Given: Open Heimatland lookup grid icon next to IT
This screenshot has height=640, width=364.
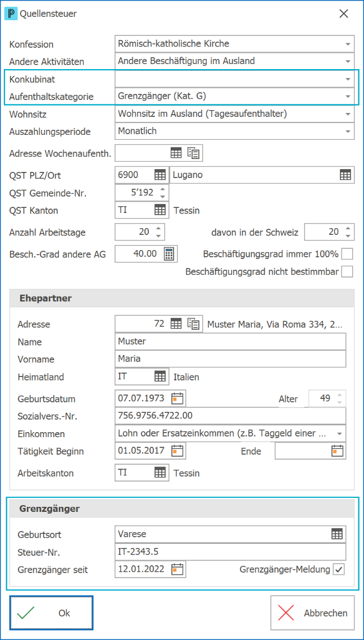Looking at the screenshot, I should coord(160,376).
